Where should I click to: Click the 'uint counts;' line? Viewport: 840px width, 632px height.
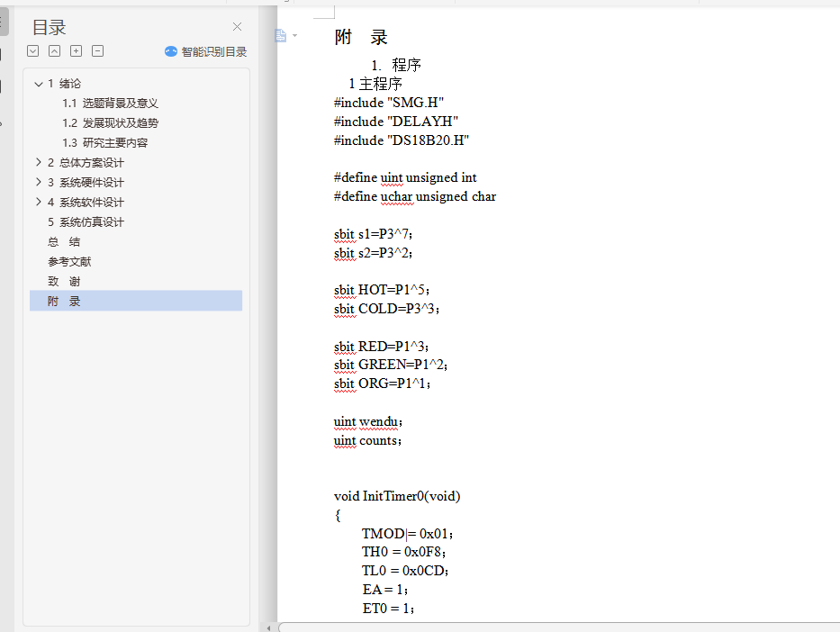[367, 441]
